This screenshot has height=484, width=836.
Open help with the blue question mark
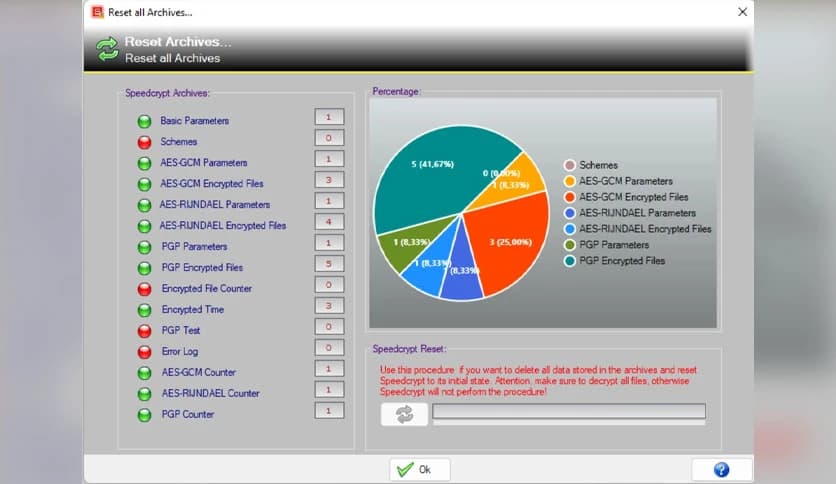[x=721, y=470]
